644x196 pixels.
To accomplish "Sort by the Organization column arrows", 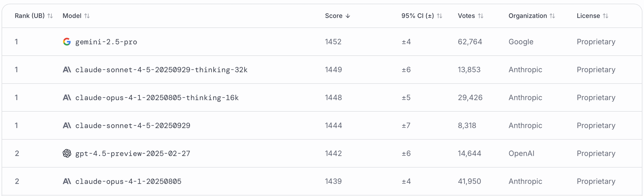I will [552, 16].
